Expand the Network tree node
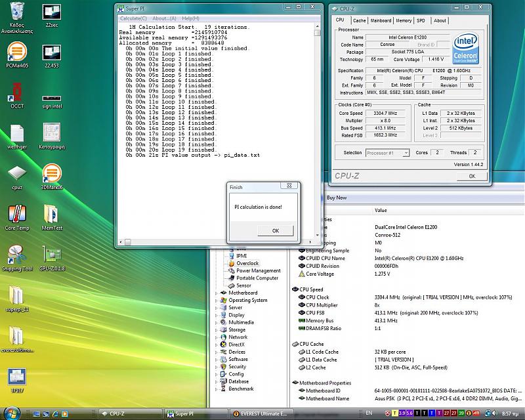This screenshot has height=420, width=525. click(x=217, y=337)
